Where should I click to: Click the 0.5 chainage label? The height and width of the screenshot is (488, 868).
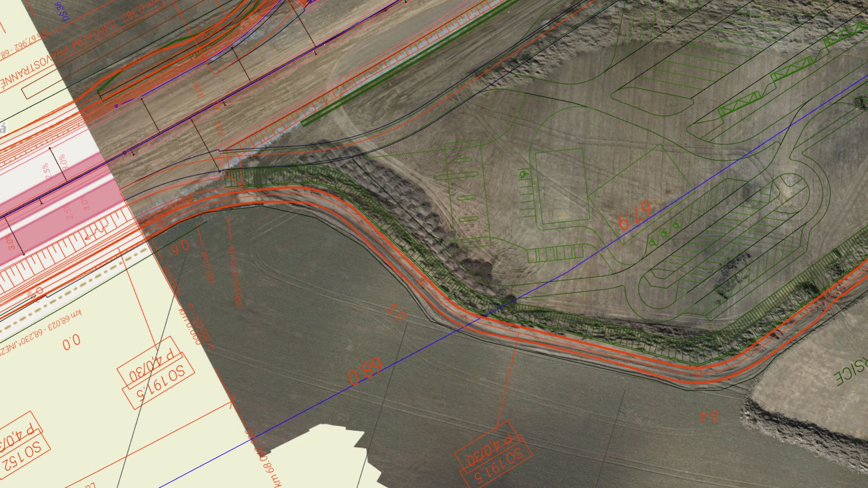[396, 312]
